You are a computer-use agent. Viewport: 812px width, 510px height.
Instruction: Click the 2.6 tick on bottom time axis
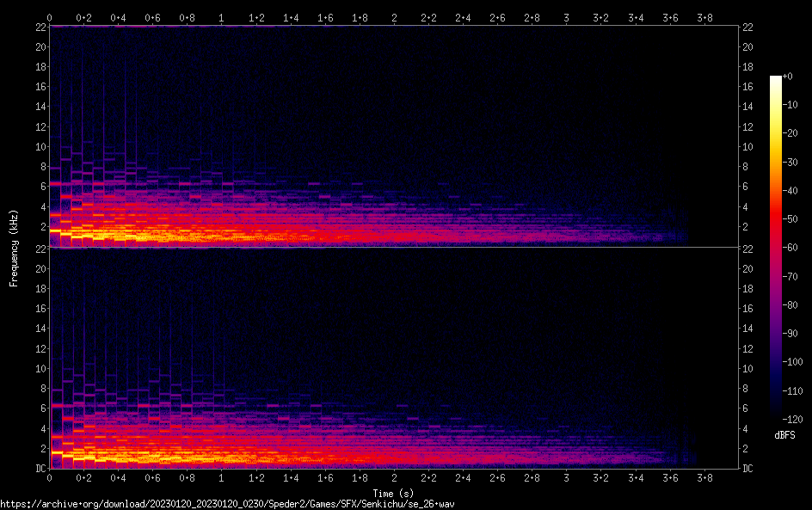click(x=497, y=477)
